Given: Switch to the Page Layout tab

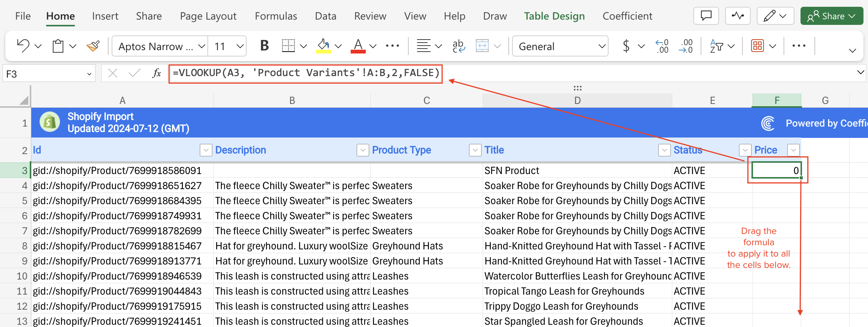Looking at the screenshot, I should 208,16.
